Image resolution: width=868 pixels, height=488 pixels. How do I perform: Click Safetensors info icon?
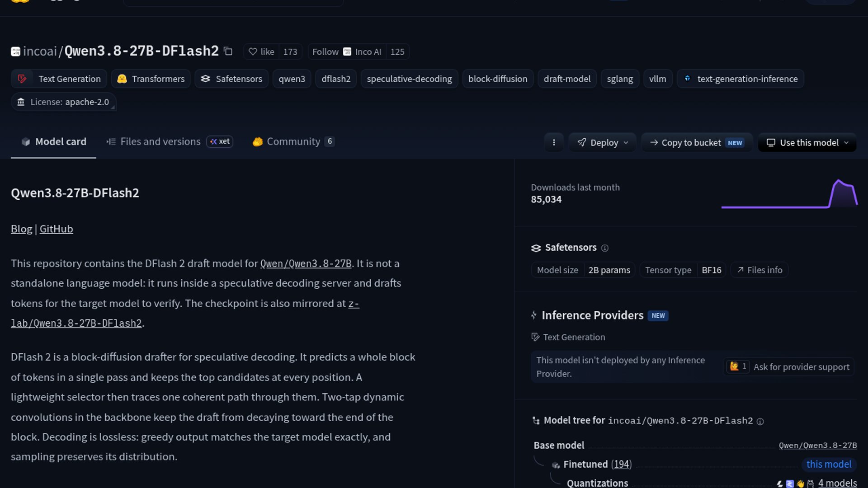tap(605, 248)
